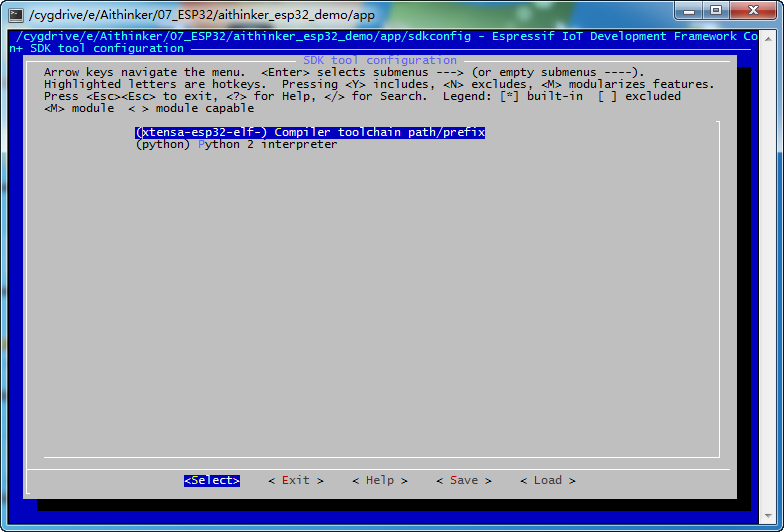Select the Compiler toolchain path/prefix entry
This screenshot has height=532, width=784.
click(310, 132)
